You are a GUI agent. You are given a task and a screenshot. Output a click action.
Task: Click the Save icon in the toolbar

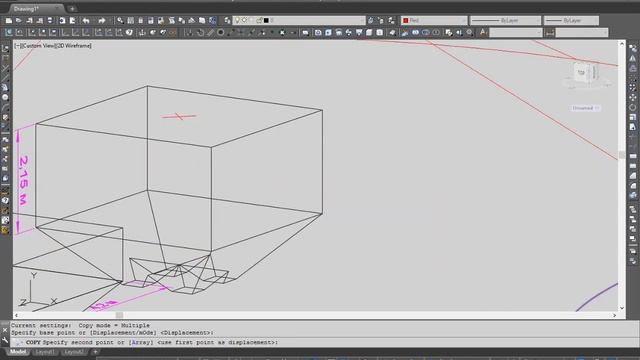pyautogui.click(x=29, y=20)
